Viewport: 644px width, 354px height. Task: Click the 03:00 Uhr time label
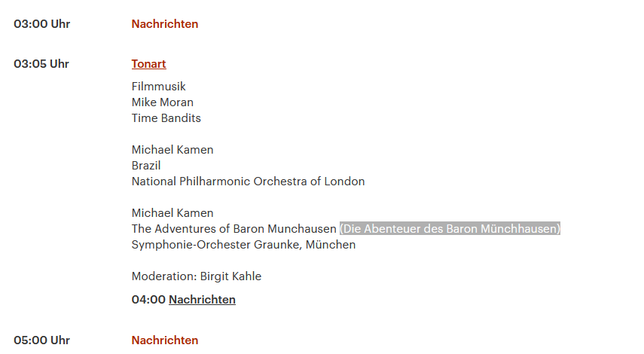(42, 24)
